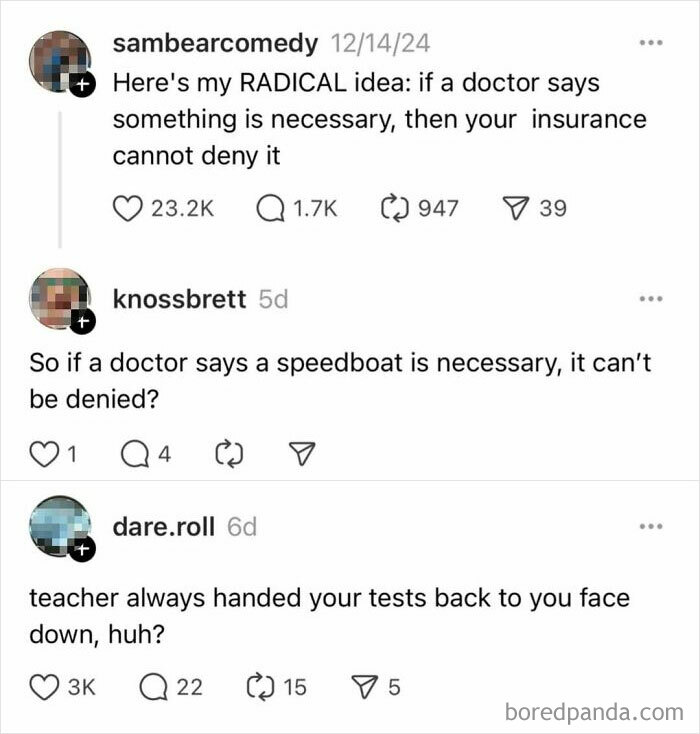The width and height of the screenshot is (700, 734).
Task: Follow sambearcomedy using the avatar plus badge
Action: pos(84,87)
